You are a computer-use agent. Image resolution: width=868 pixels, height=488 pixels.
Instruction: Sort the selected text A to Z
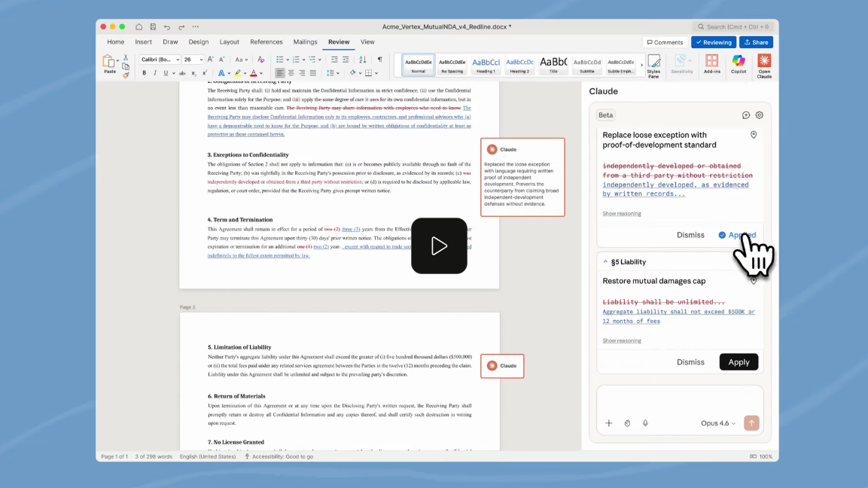click(363, 59)
